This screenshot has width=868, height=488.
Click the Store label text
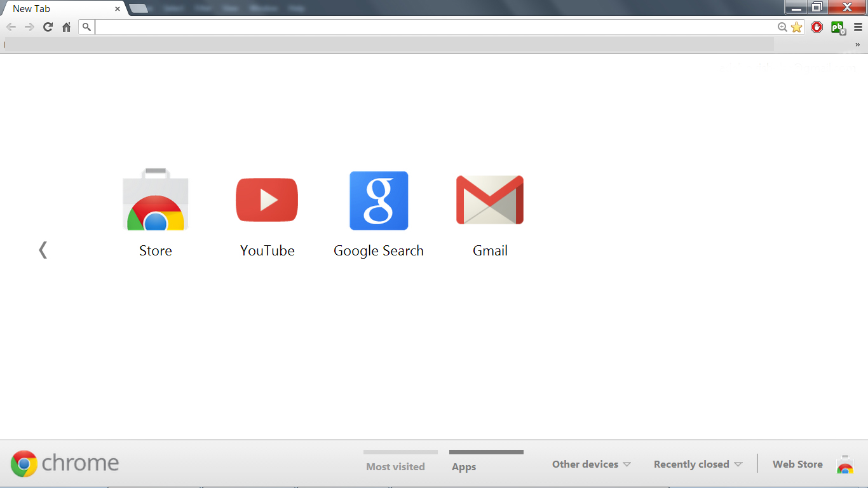pyautogui.click(x=156, y=250)
